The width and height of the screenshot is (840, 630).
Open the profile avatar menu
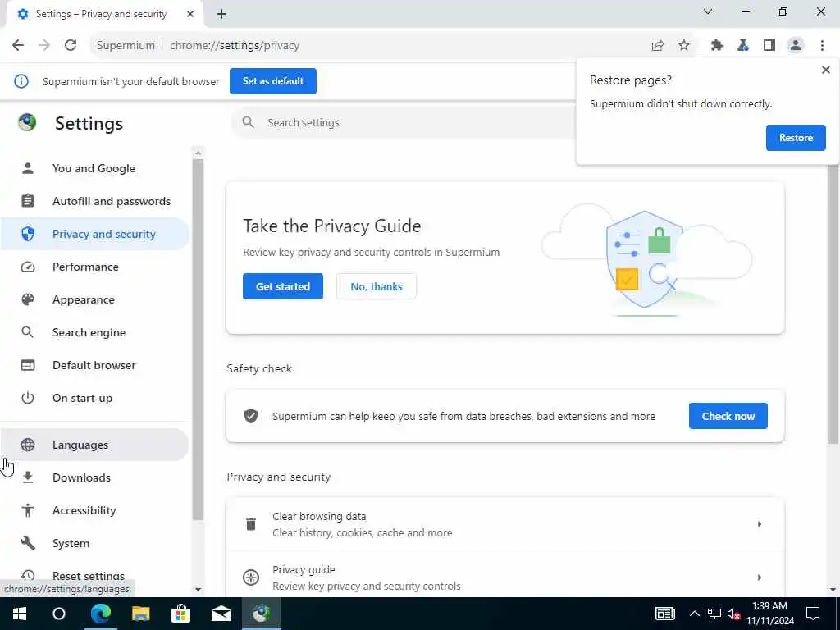796,46
